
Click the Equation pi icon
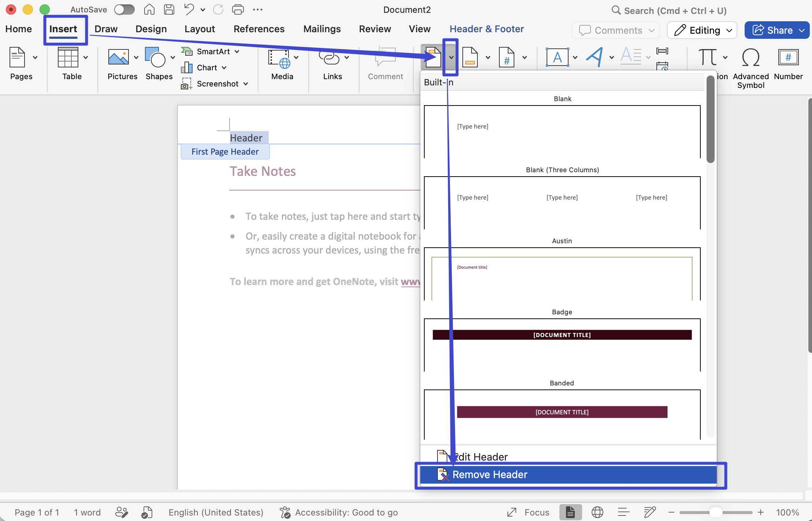click(707, 57)
